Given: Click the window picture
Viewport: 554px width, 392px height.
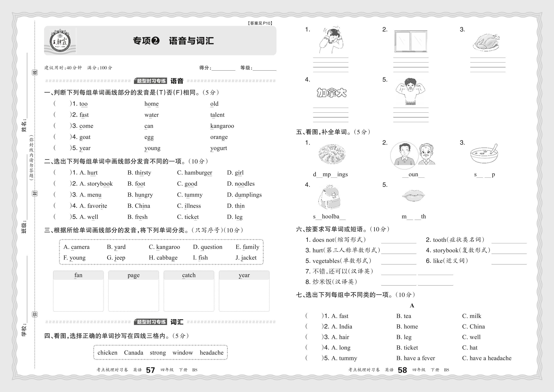Looking at the screenshot, I should pos(411,41).
